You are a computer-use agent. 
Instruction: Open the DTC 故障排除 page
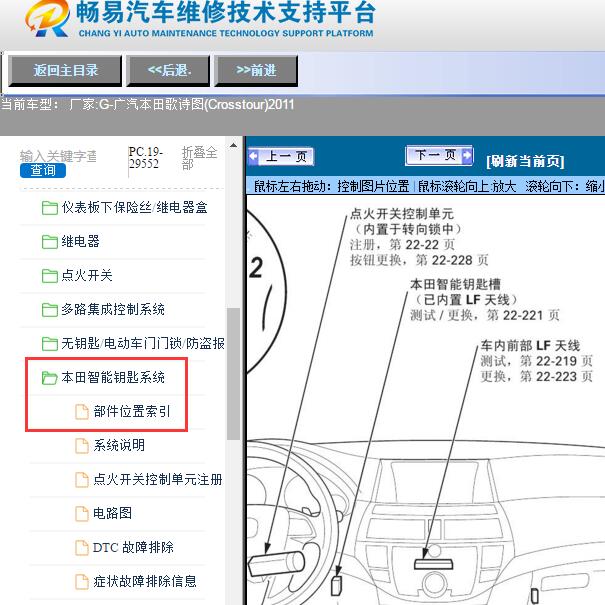click(x=133, y=547)
